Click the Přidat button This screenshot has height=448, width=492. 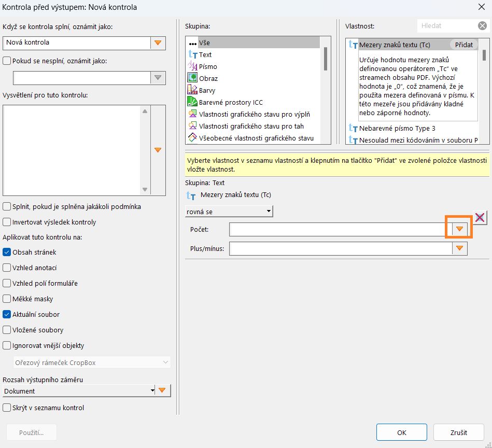coord(463,45)
